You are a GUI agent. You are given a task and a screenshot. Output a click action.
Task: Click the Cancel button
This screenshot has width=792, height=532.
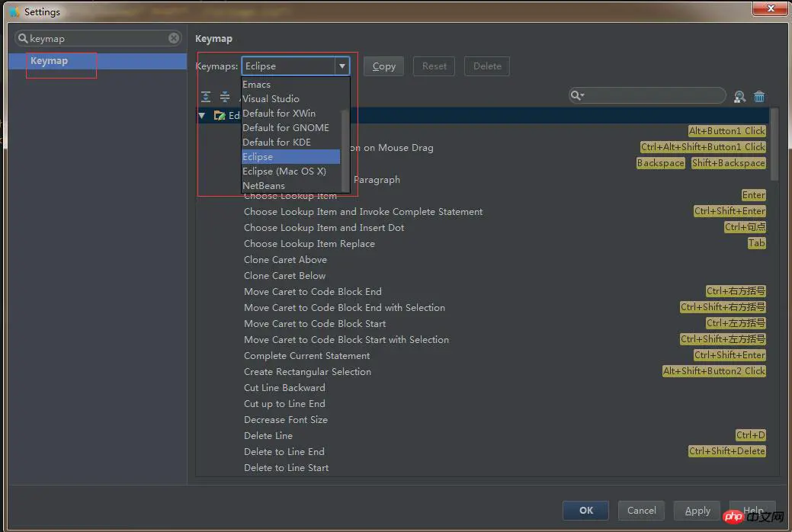[642, 510]
